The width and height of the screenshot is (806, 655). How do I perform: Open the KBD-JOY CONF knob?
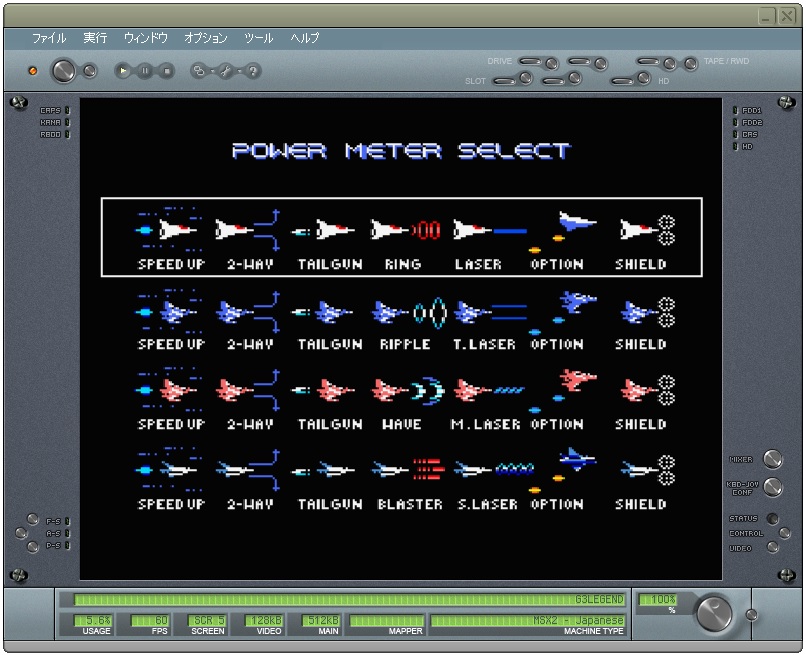773,486
